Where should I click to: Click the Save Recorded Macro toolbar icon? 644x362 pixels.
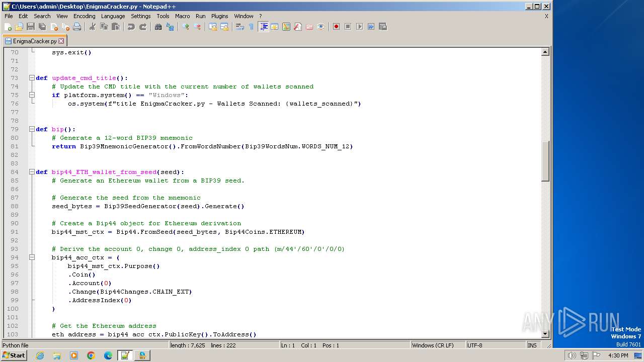tap(382, 27)
